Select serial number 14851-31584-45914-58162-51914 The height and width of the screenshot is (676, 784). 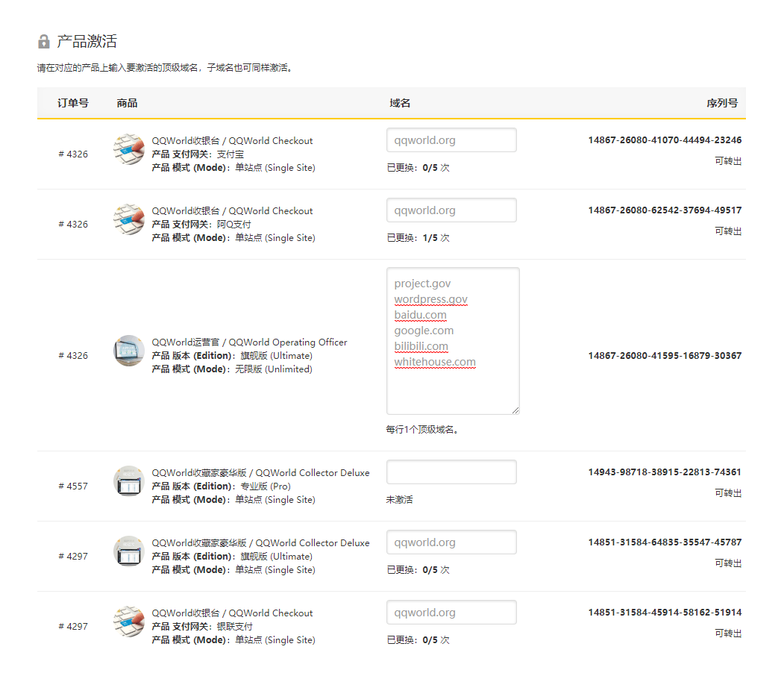[x=665, y=612]
